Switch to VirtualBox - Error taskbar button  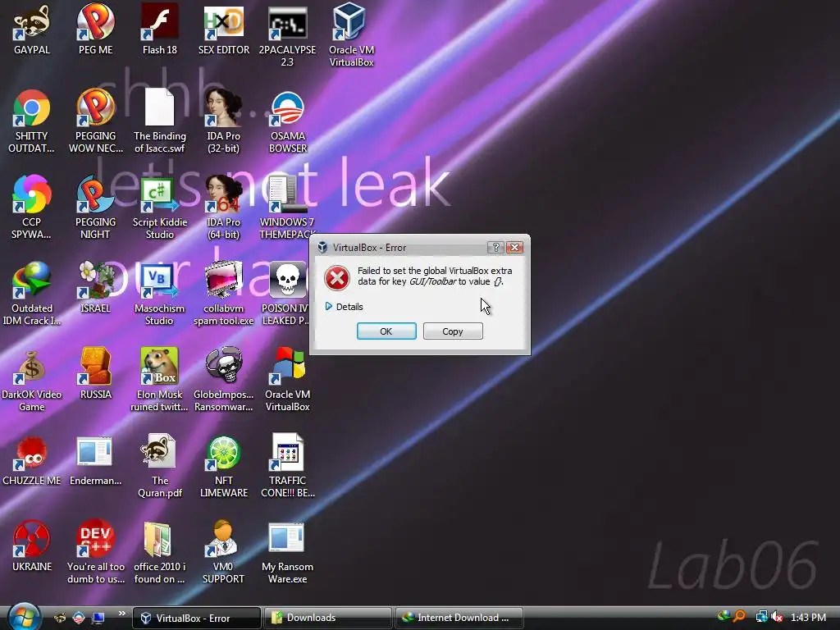tap(196, 618)
